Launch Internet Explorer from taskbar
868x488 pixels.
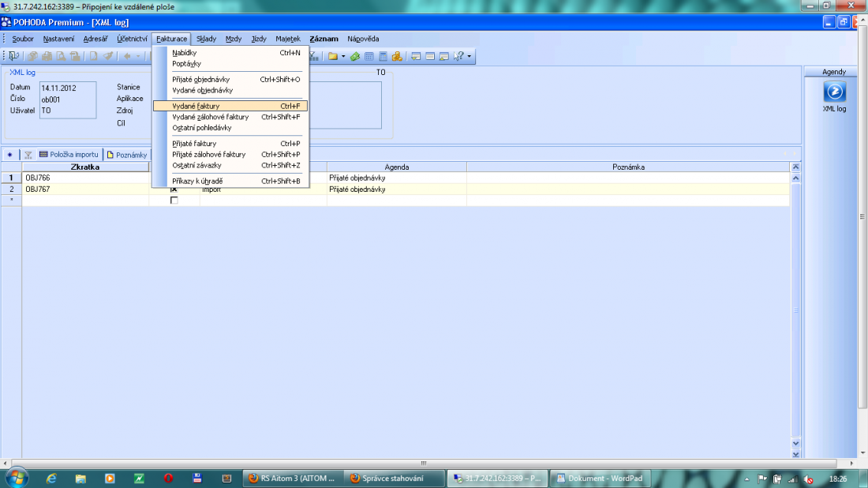(x=52, y=479)
